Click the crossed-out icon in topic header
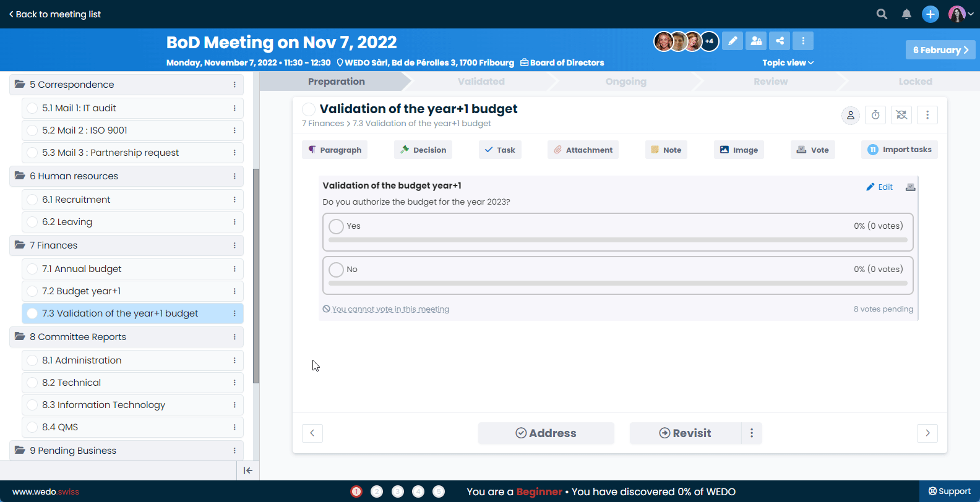The width and height of the screenshot is (980, 502). (x=901, y=115)
